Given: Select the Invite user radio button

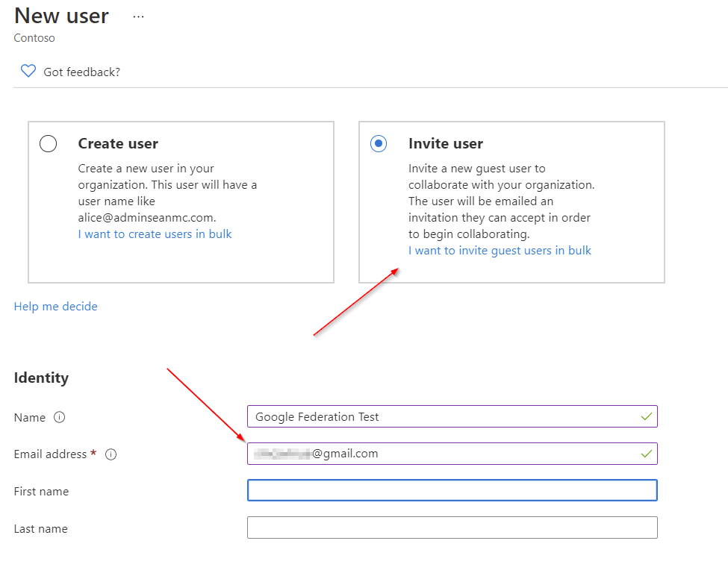Looking at the screenshot, I should point(379,144).
